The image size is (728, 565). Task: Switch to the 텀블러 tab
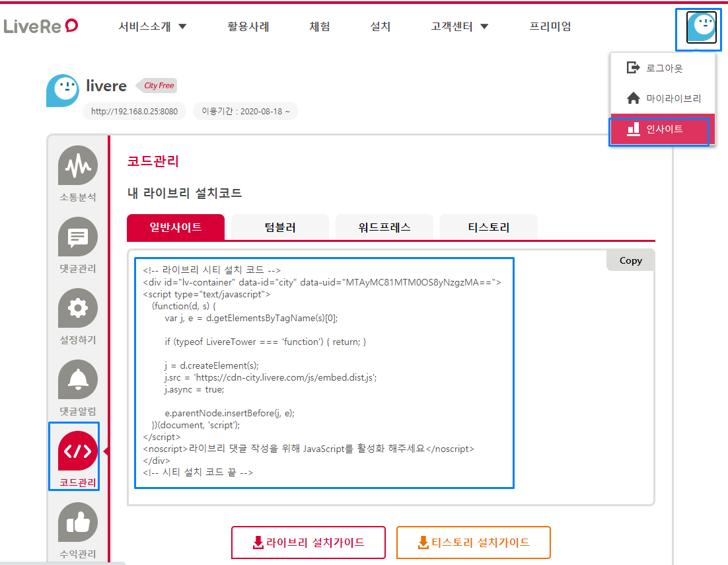tap(280, 227)
